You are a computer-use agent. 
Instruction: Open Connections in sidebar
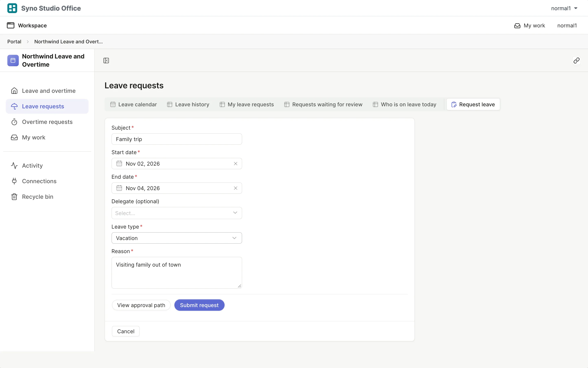47,181
